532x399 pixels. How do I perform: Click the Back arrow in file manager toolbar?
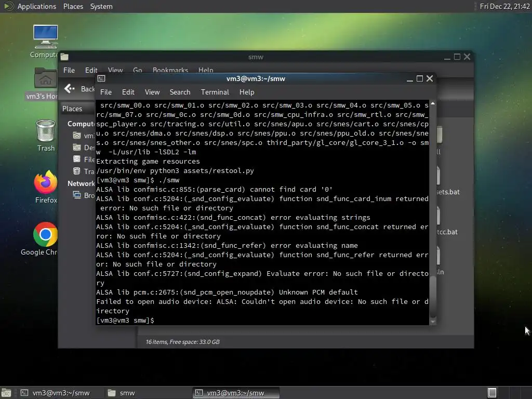click(x=69, y=89)
